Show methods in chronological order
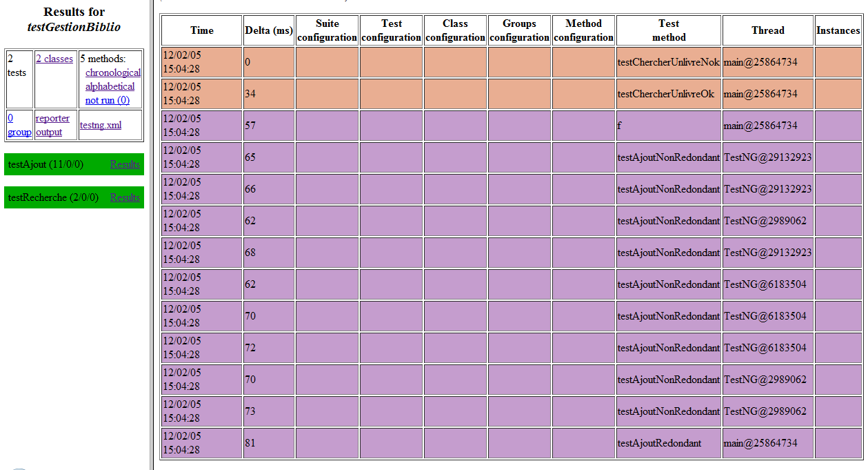Screen dimensions: 868x470 112,72
